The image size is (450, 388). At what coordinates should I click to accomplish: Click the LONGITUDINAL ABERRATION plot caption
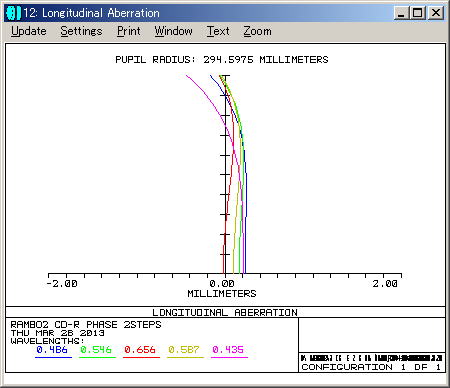click(x=225, y=312)
